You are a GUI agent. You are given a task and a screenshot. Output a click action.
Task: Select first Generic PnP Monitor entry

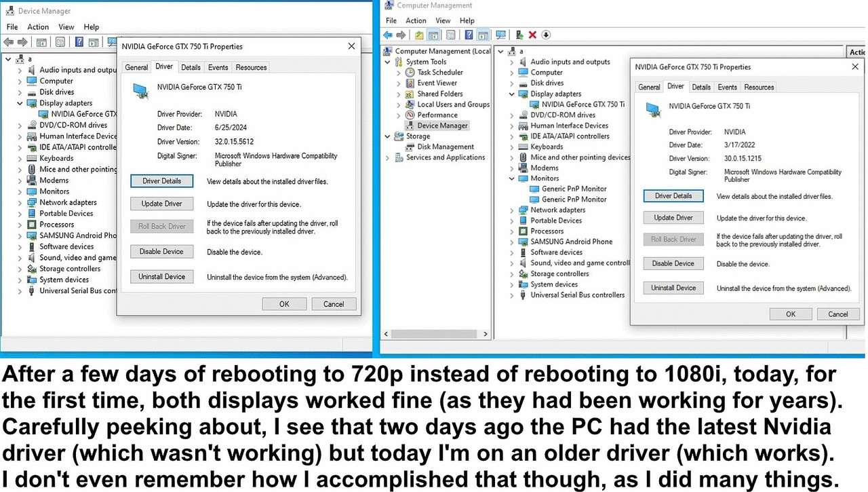(x=574, y=189)
